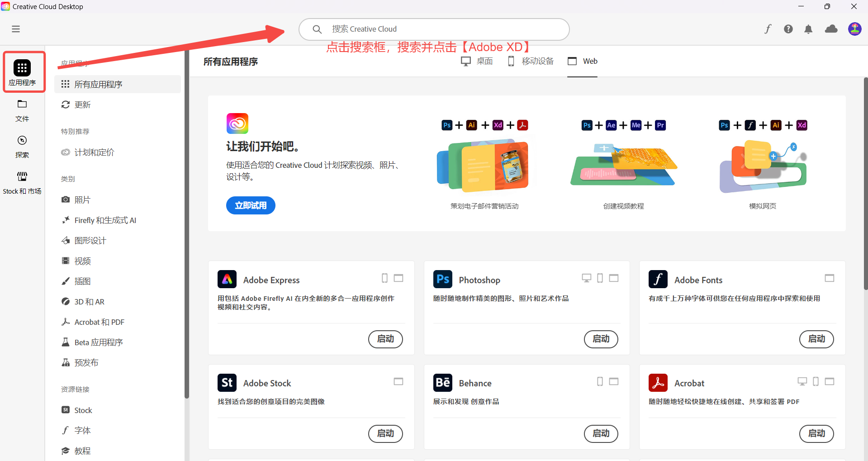Image resolution: width=868 pixels, height=461 pixels.
Task: Launch Photoshop with 启动 button
Action: (601, 339)
